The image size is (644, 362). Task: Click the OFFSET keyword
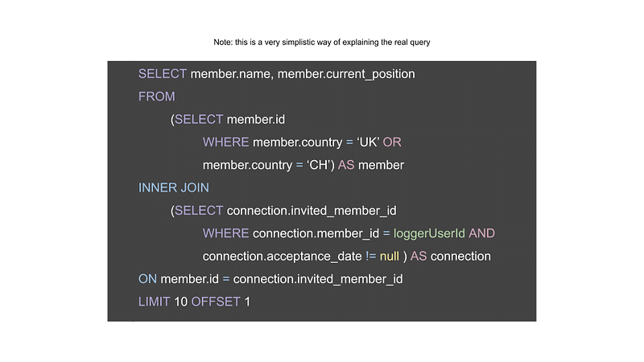[216, 302]
